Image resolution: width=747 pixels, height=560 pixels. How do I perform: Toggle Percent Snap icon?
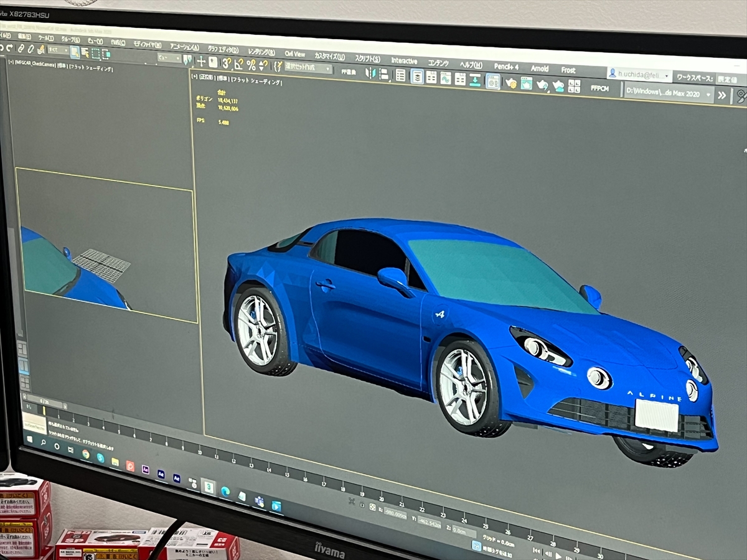pyautogui.click(x=251, y=65)
